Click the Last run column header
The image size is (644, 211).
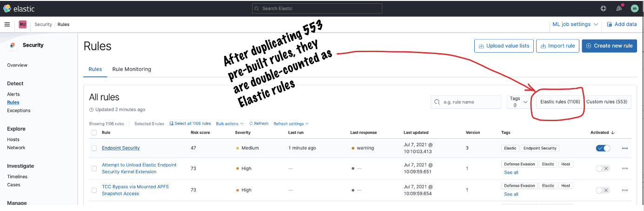tap(296, 133)
